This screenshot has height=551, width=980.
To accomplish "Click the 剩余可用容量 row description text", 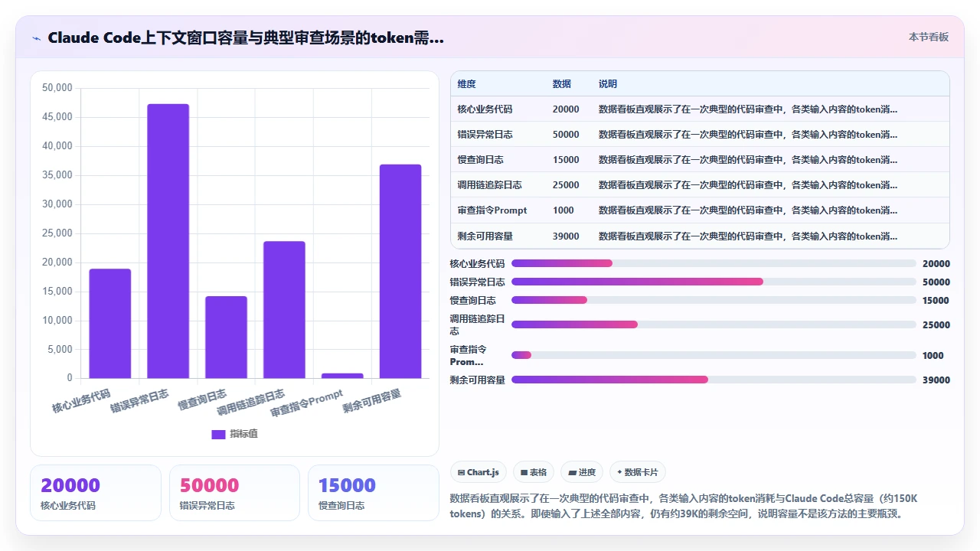I will (x=748, y=236).
